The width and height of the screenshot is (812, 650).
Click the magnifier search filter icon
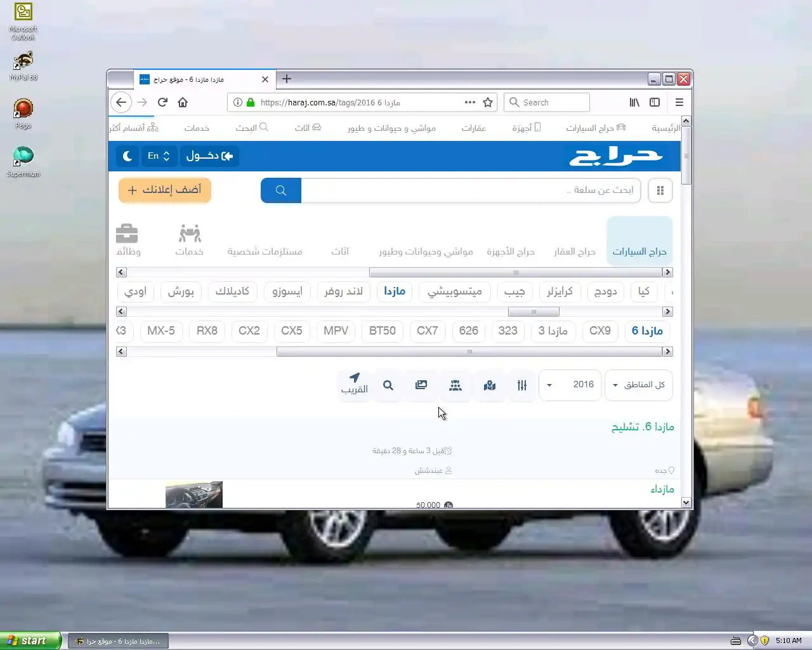(x=388, y=385)
